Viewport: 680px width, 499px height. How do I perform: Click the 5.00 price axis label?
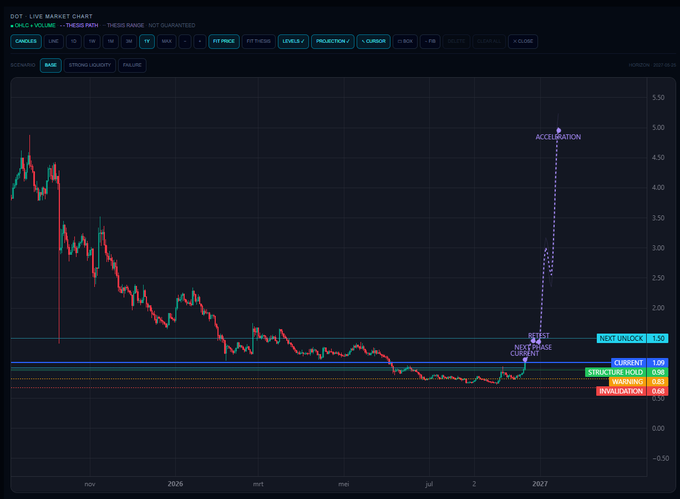click(658, 127)
